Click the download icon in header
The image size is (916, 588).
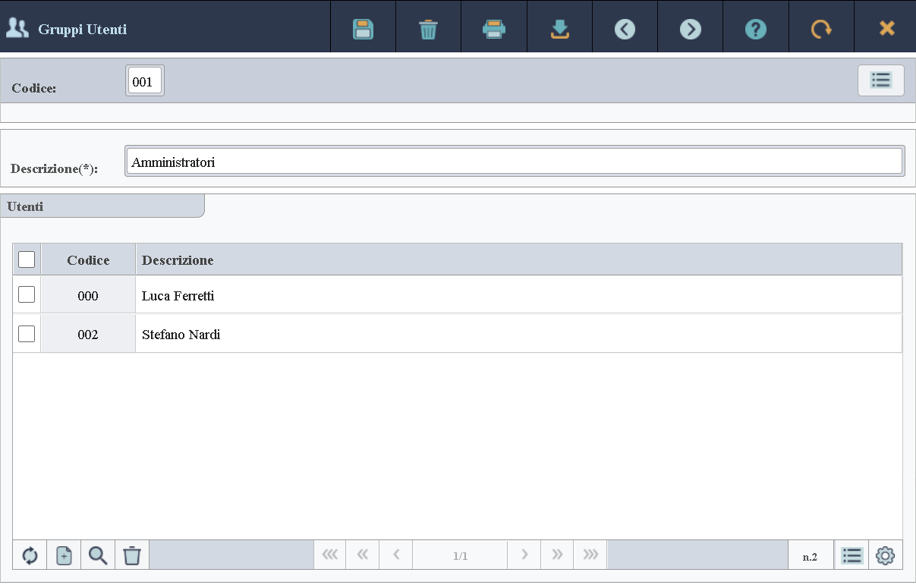coord(559,30)
